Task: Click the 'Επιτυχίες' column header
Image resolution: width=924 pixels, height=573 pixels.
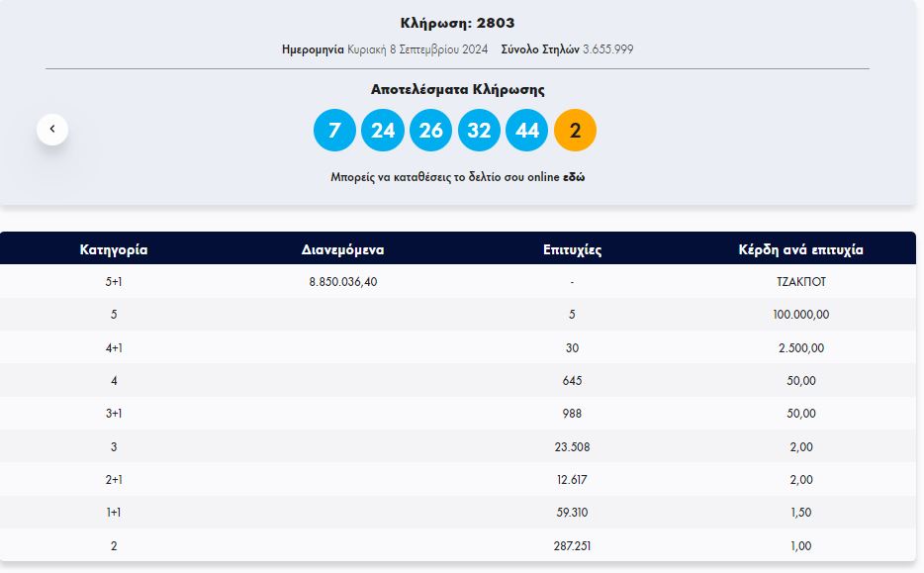Action: coord(572,249)
